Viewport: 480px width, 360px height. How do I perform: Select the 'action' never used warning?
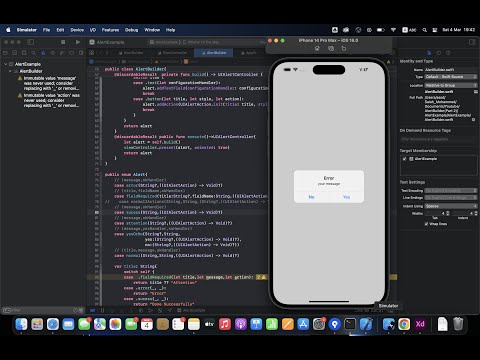point(48,100)
